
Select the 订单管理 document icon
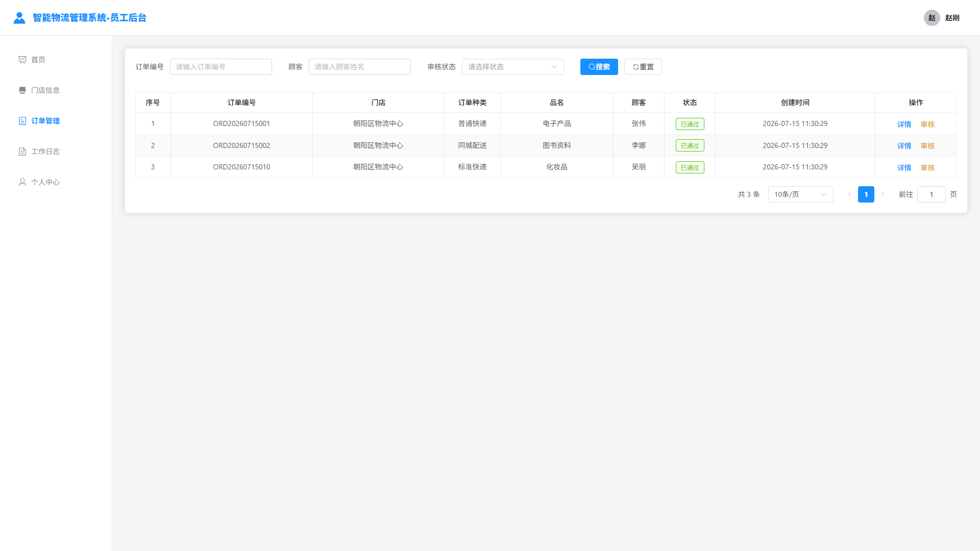coord(22,121)
